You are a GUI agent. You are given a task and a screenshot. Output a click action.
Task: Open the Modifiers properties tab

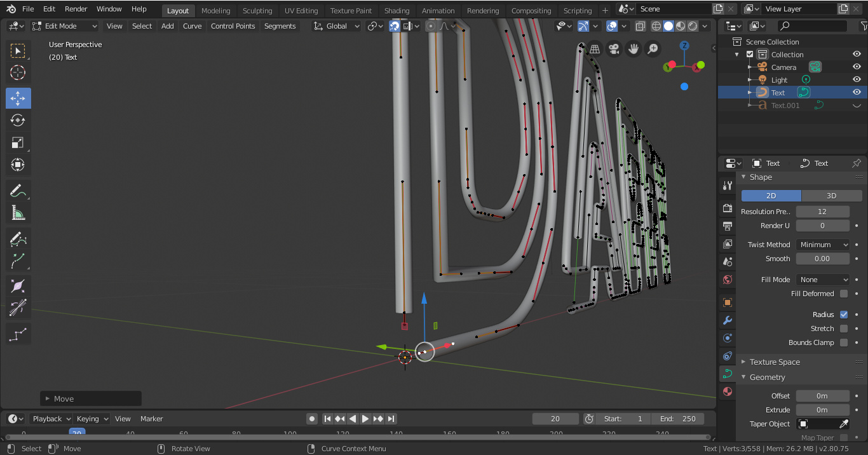click(x=728, y=320)
